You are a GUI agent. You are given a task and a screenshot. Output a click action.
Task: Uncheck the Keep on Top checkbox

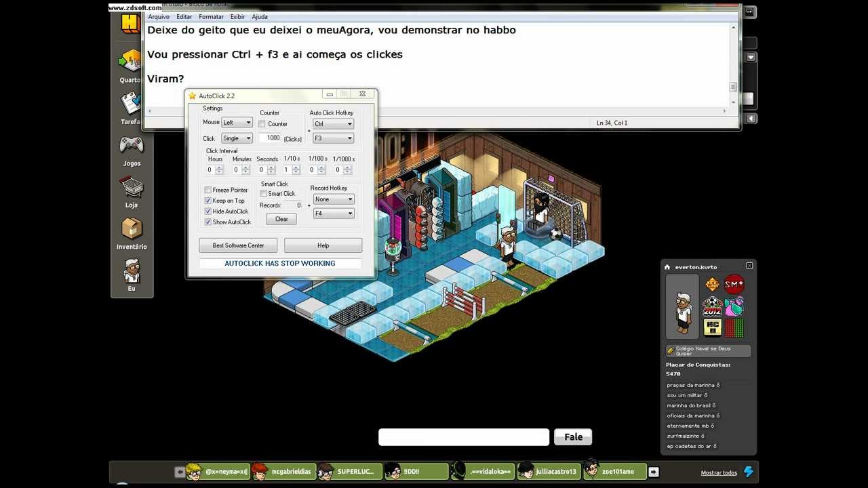(x=208, y=201)
